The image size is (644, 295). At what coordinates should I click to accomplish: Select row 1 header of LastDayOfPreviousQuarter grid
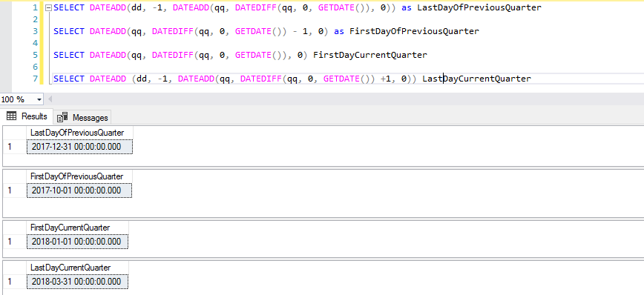tap(14, 147)
